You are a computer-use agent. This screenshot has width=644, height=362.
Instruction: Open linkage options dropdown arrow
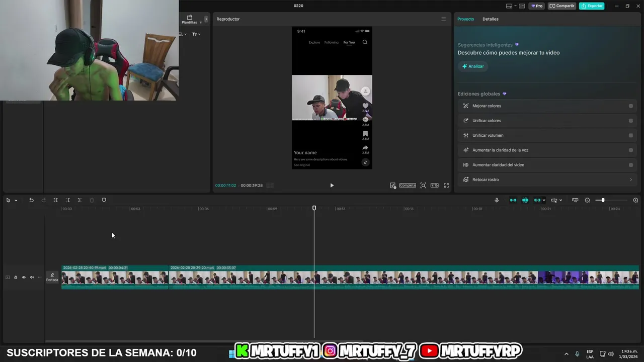[544, 200]
